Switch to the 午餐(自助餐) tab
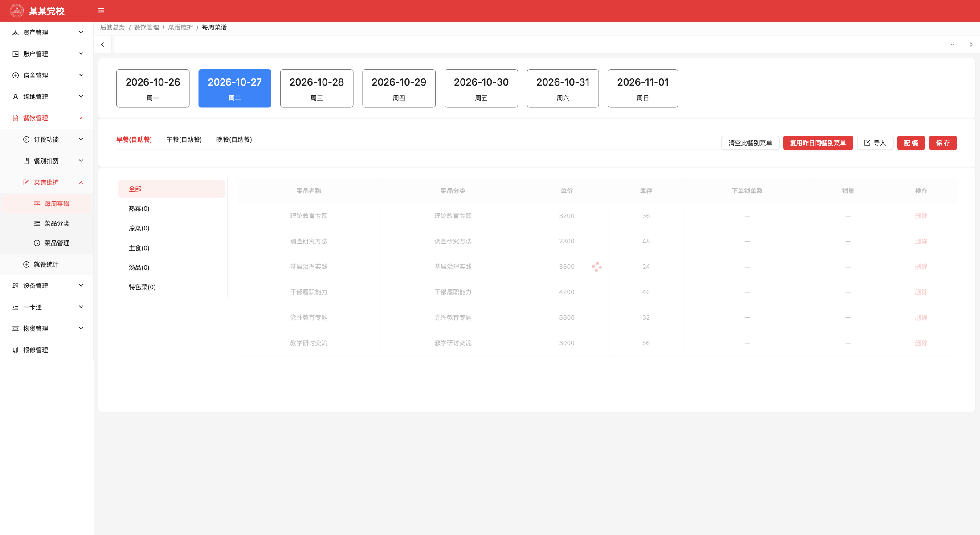Screen dimensions: 980x535 point(184,140)
